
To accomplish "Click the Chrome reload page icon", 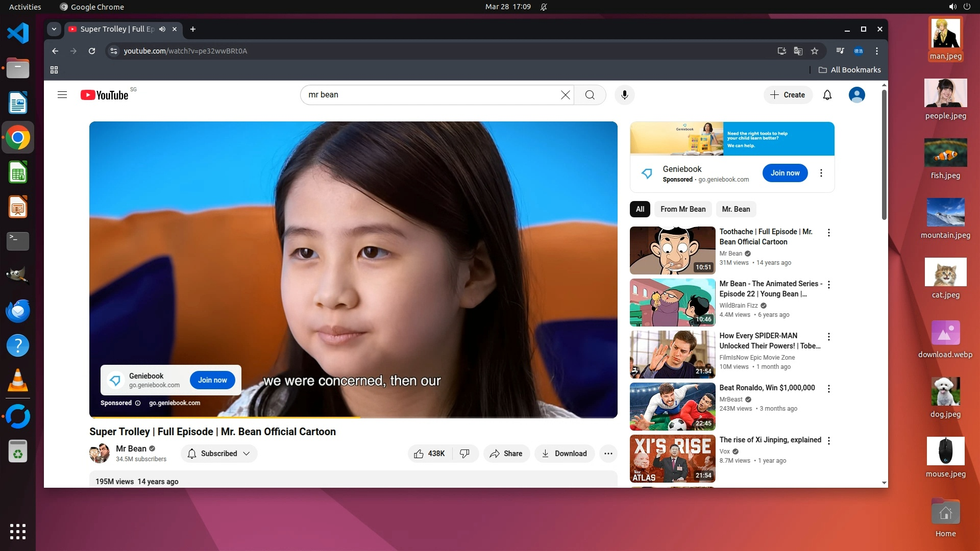I will coord(92,51).
